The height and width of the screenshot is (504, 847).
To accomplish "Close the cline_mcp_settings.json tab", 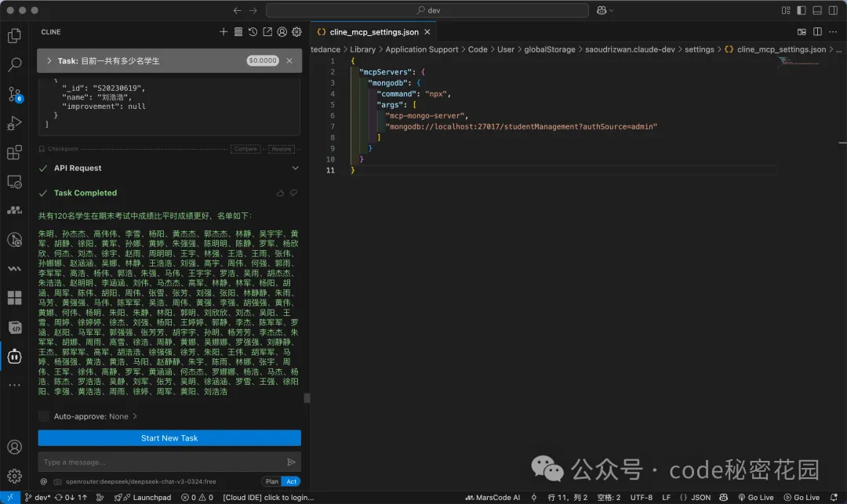I will 427,32.
